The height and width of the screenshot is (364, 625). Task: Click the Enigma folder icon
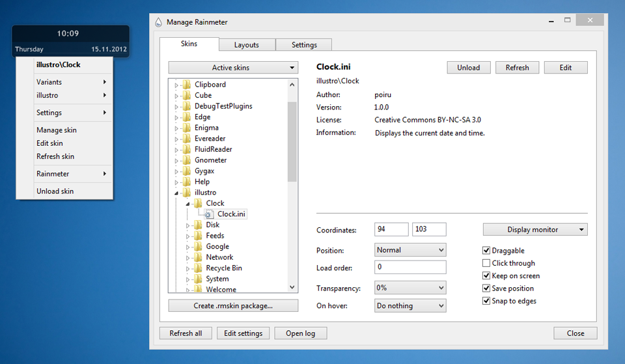point(187,128)
